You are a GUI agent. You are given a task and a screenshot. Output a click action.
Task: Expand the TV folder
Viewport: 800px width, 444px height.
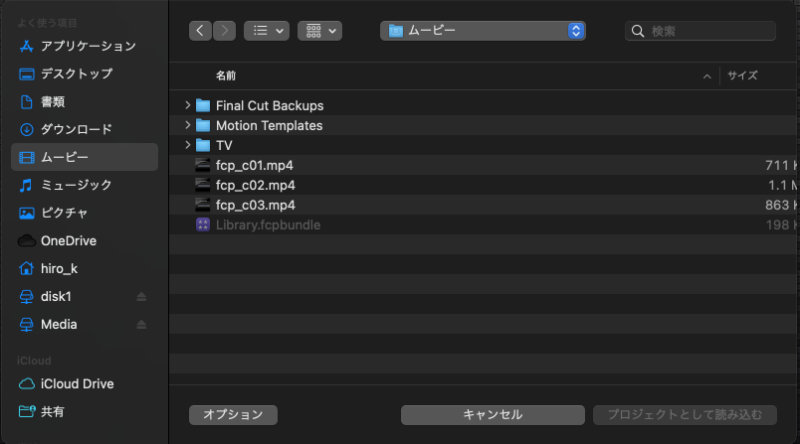[x=188, y=145]
